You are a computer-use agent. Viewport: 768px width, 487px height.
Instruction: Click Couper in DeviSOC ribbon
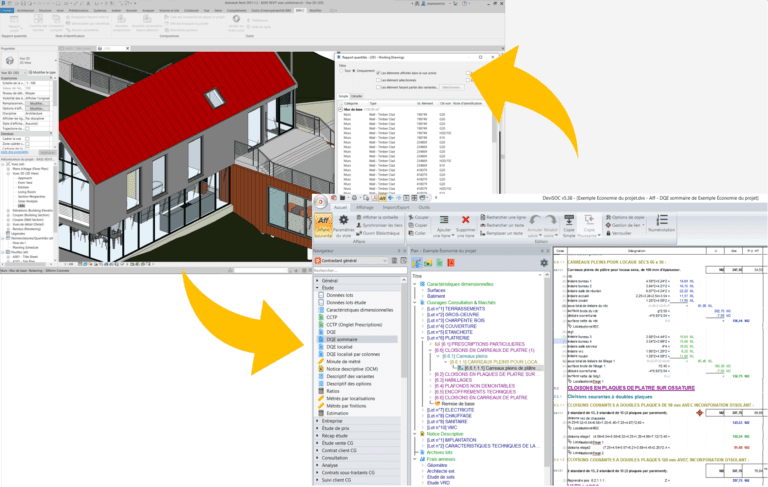(418, 217)
